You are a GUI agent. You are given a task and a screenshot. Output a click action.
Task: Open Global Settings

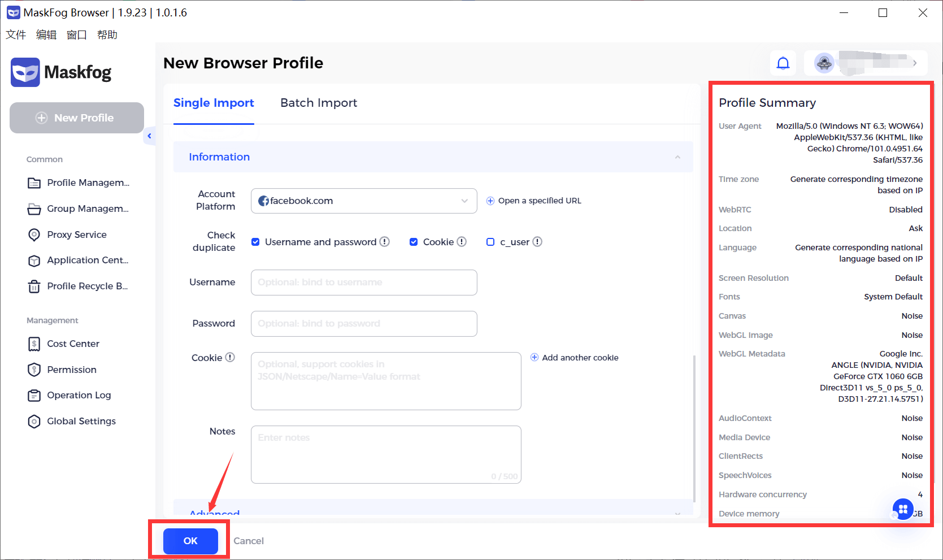tap(81, 421)
